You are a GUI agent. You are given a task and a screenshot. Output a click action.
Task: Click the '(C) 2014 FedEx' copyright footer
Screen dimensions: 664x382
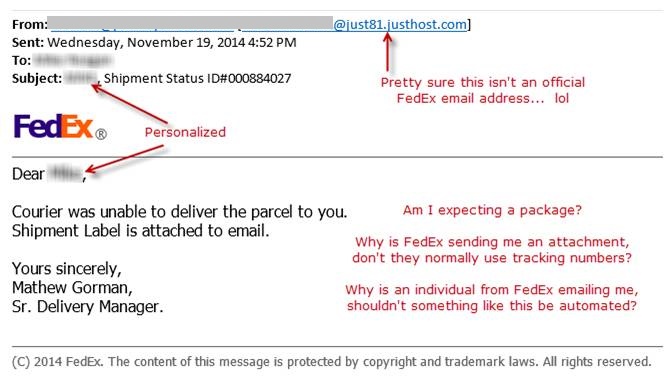point(332,362)
